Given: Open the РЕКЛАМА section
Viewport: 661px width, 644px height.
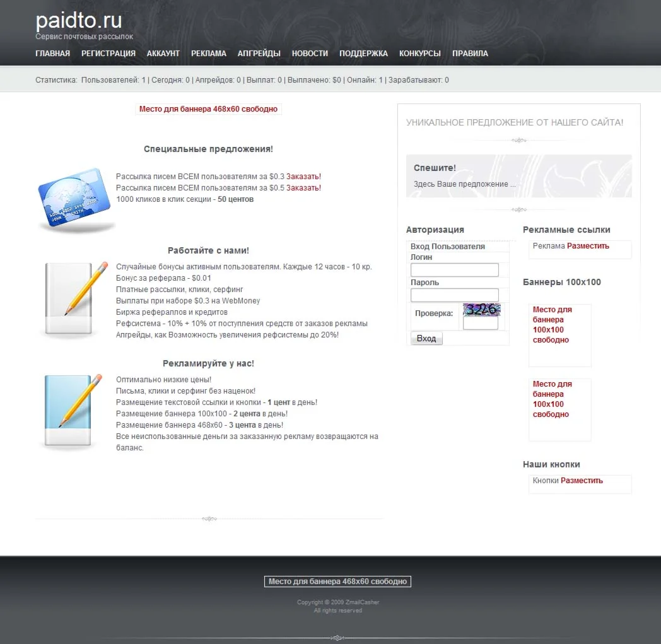Looking at the screenshot, I should point(209,54).
